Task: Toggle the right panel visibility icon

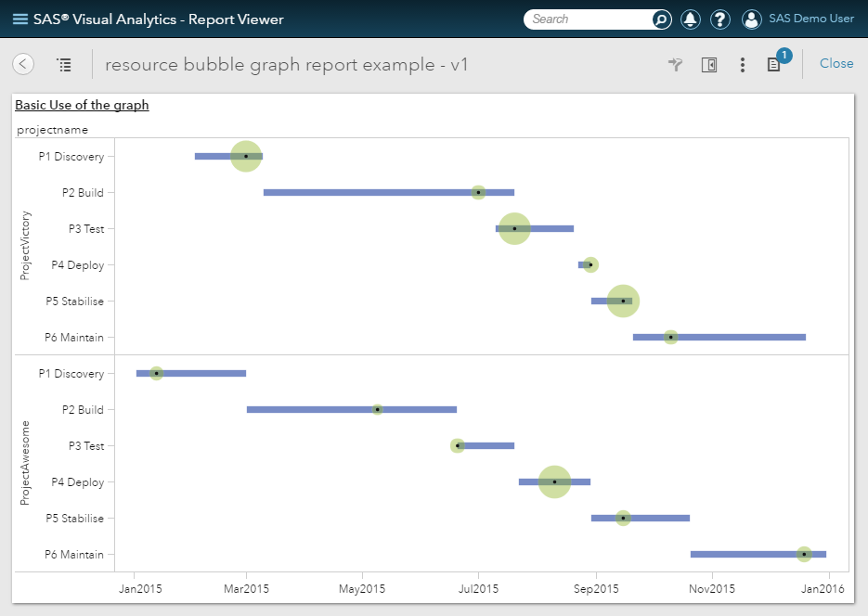Action: (x=709, y=64)
